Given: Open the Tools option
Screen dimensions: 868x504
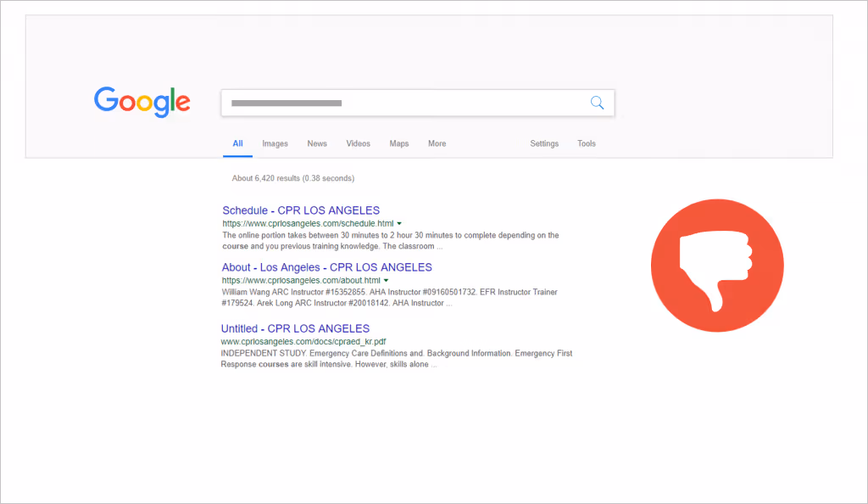Looking at the screenshot, I should click(586, 143).
